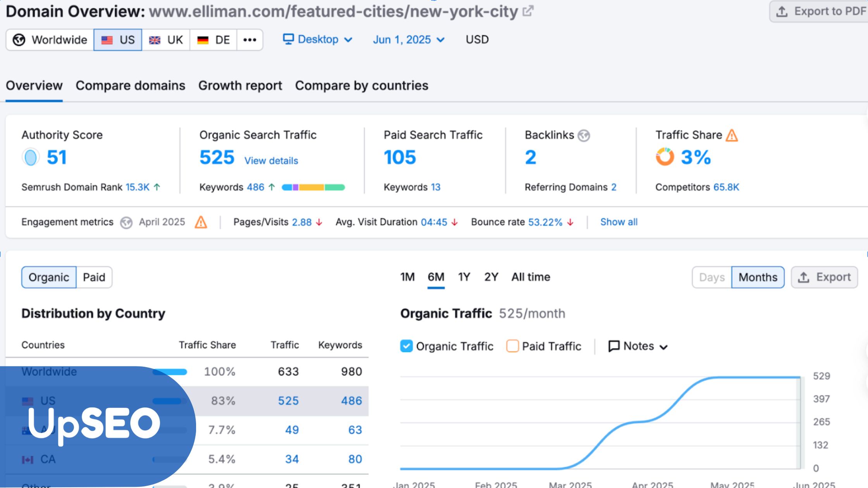The height and width of the screenshot is (488, 868).
Task: Click the View details link
Action: coord(271,161)
